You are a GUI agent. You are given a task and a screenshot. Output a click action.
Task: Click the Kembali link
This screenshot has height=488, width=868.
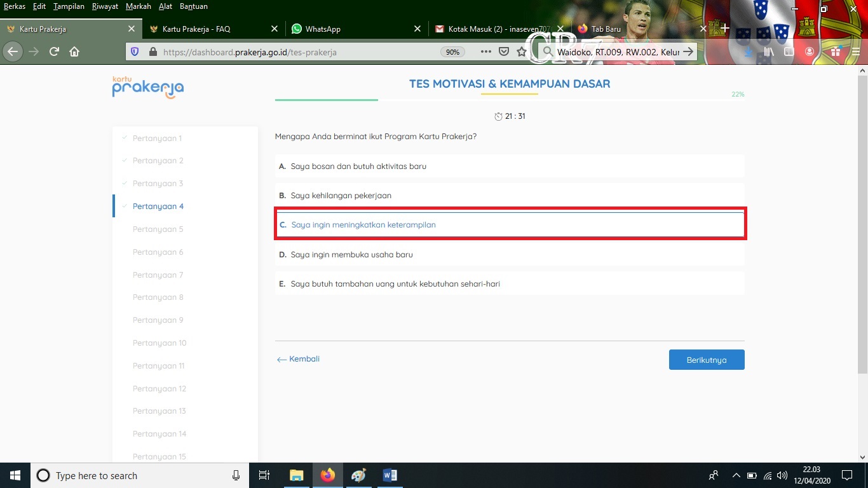(x=299, y=359)
